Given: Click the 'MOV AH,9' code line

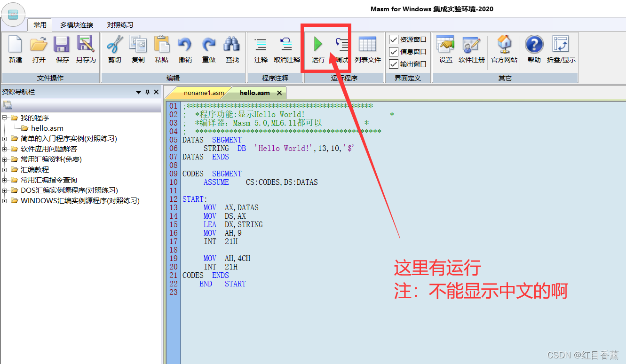Looking at the screenshot, I should click(x=222, y=233).
